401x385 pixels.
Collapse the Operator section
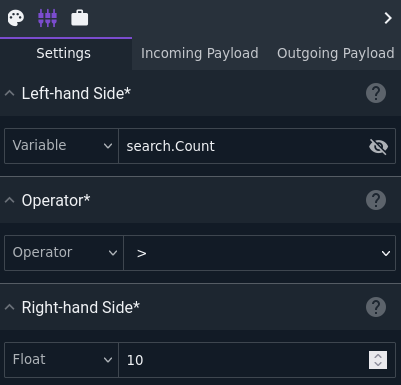(10, 200)
